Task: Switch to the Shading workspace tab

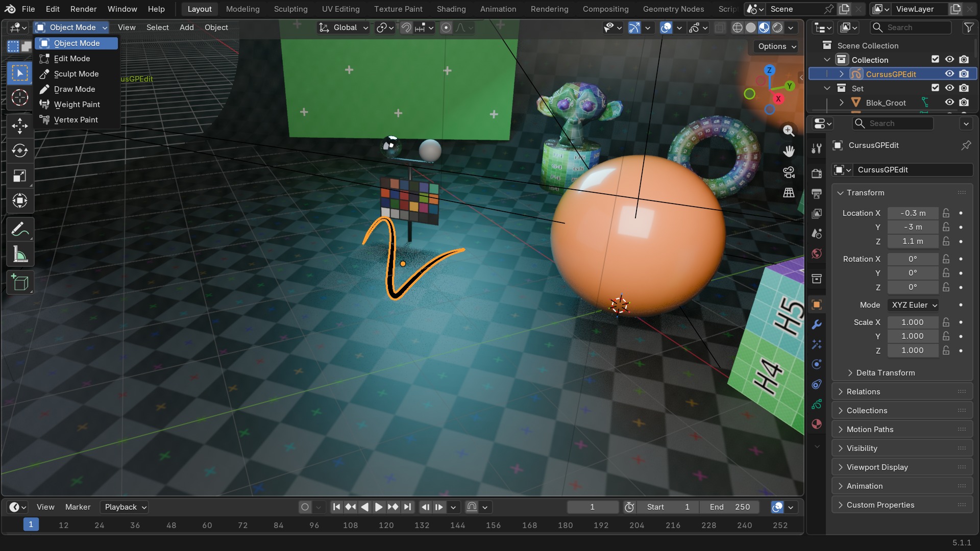Action: coord(451,9)
